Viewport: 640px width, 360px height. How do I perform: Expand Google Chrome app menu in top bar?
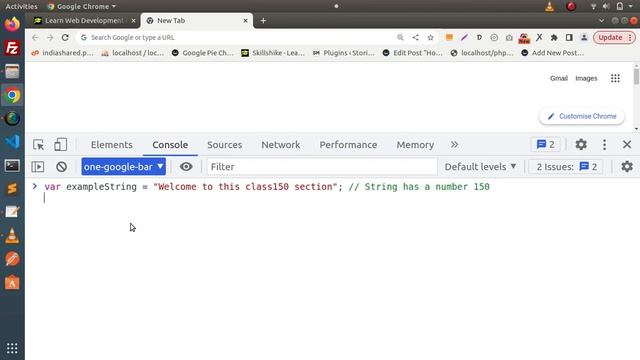[82, 7]
